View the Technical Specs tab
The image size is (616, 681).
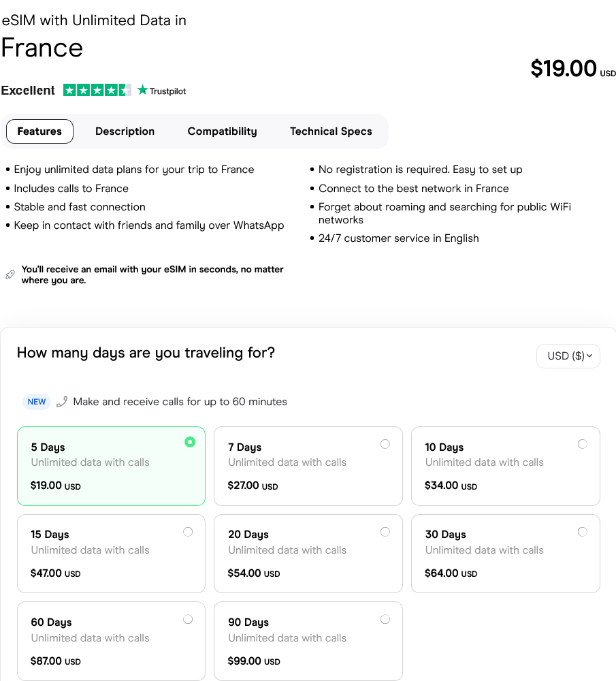[x=331, y=131]
